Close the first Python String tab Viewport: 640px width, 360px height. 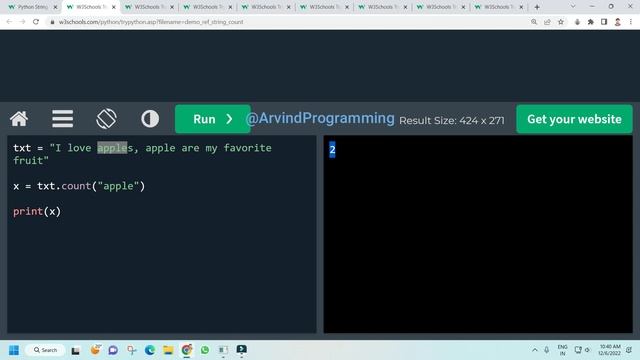coord(56,7)
